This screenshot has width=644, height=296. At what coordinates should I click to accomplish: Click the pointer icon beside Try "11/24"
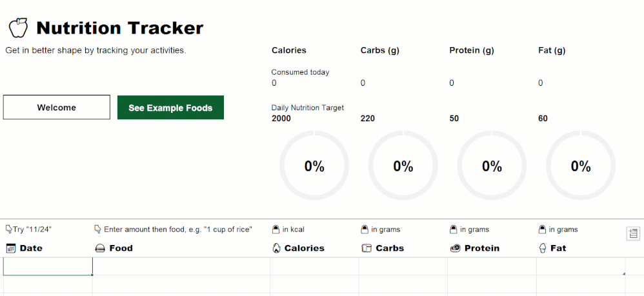tap(9, 229)
